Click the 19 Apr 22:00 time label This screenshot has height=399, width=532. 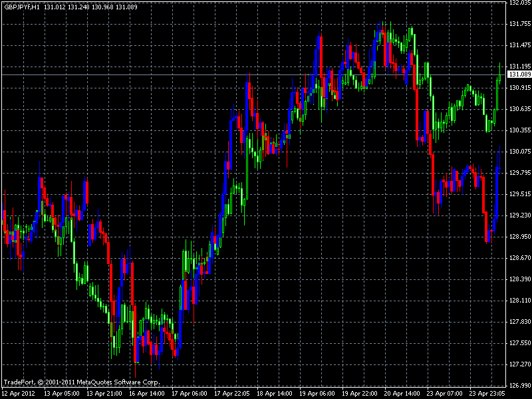click(360, 394)
